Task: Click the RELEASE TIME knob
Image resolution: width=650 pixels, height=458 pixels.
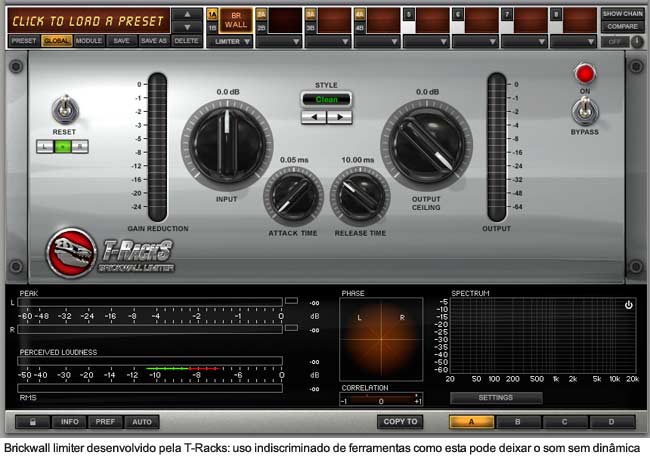Action: [360, 196]
